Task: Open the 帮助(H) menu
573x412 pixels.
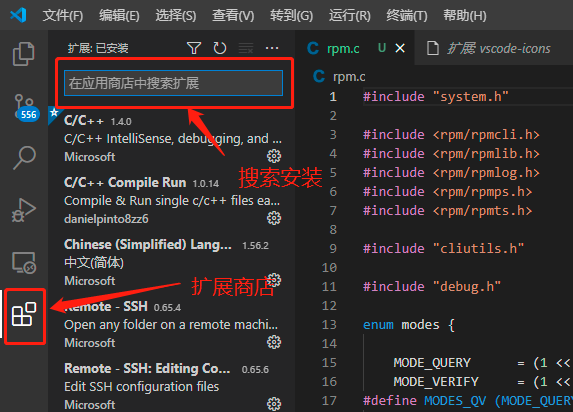Action: coord(464,16)
